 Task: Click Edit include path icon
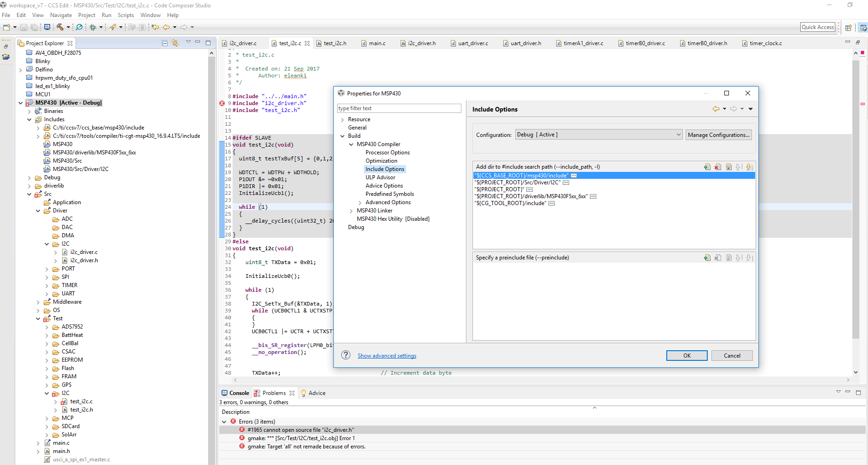click(728, 167)
